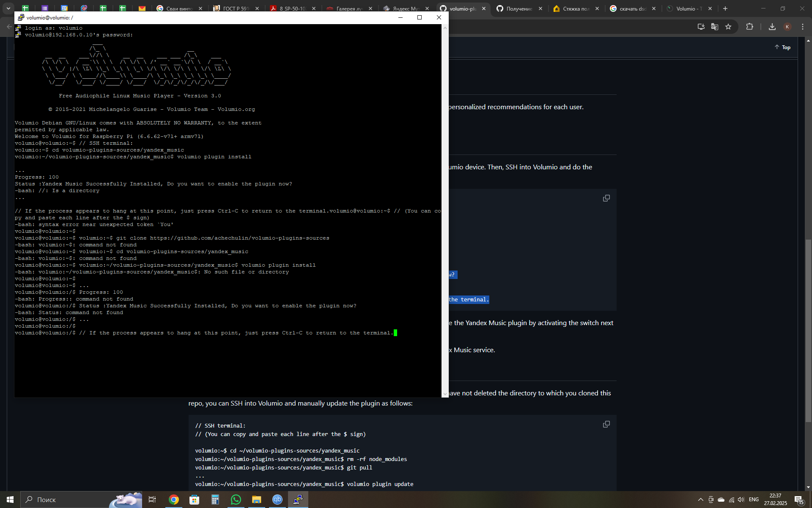Open PuTTY window system menu icon
The width and height of the screenshot is (812, 508).
21,17
